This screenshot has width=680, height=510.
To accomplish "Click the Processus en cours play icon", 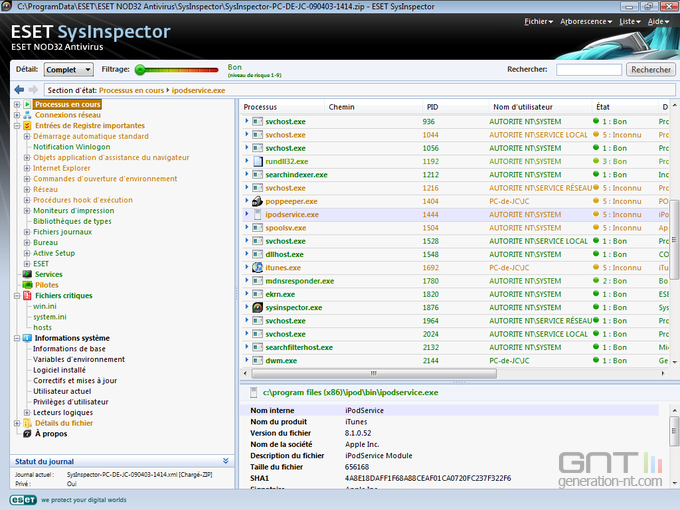I will pos(27,104).
